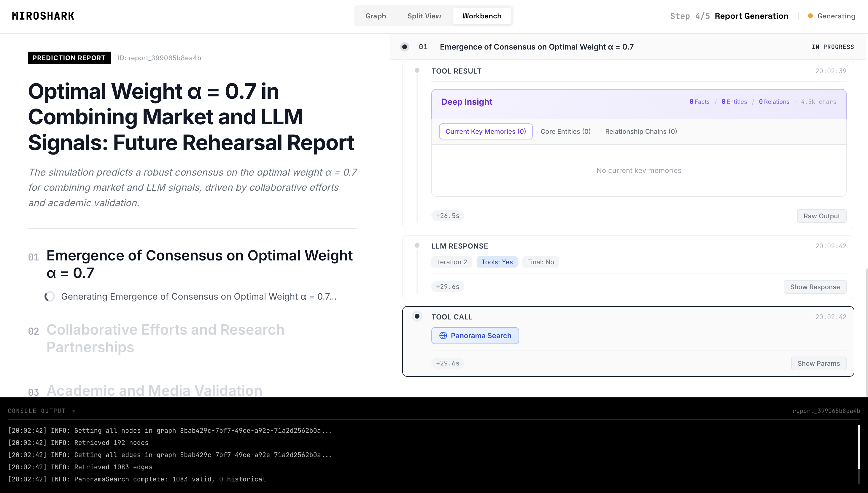868x493 pixels.
Task: Click the LLM RESPONSE timeline dot
Action: pyautogui.click(x=417, y=246)
